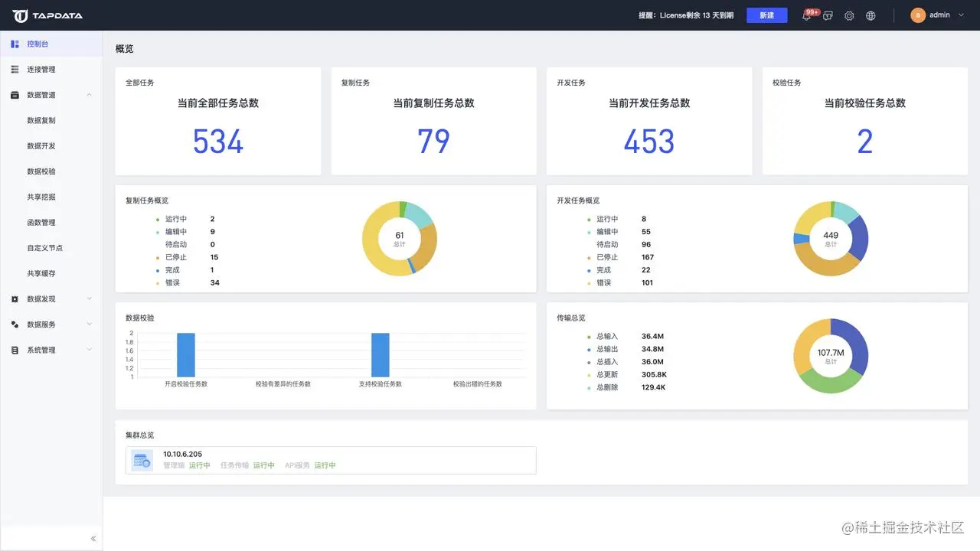The image size is (980, 551).
Task: Click the 新建 button
Action: click(766, 15)
